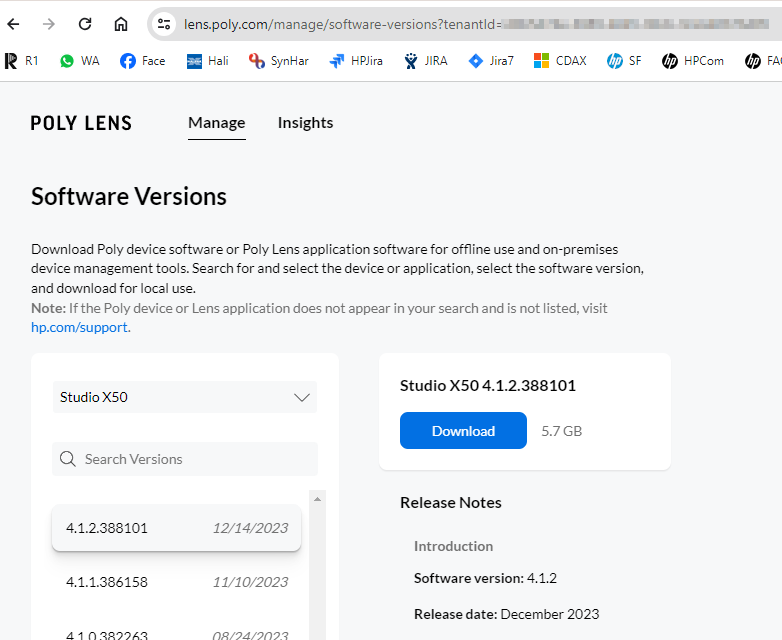Reload the page with the refresh icon

tap(85, 24)
